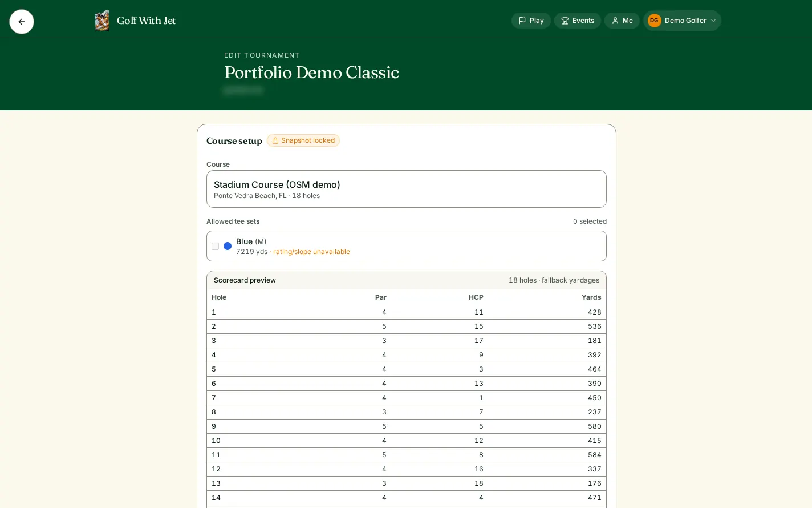Click the lock icon in Snapshot locked

click(275, 140)
